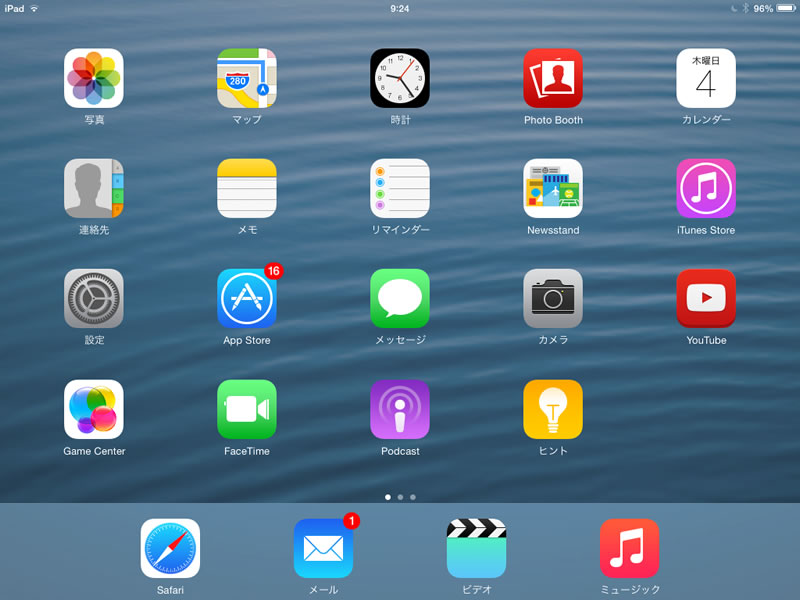Viewport: 800px width, 600px height.
Task: Open the App Store icon
Action: (x=247, y=298)
